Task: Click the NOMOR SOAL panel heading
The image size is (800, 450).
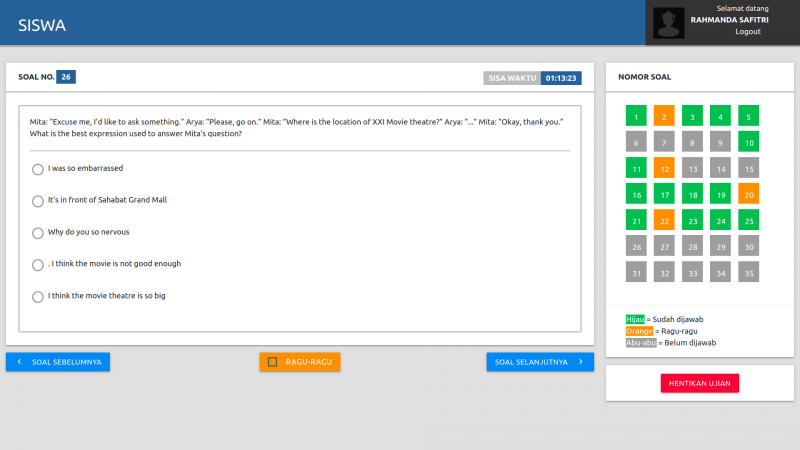Action: pos(644,77)
